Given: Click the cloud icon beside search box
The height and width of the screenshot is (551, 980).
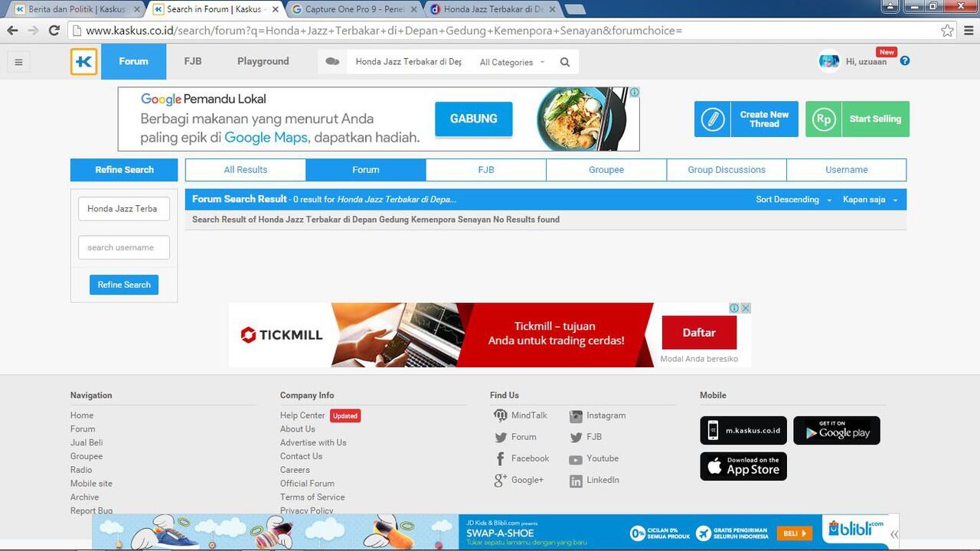Looking at the screenshot, I should coord(332,62).
